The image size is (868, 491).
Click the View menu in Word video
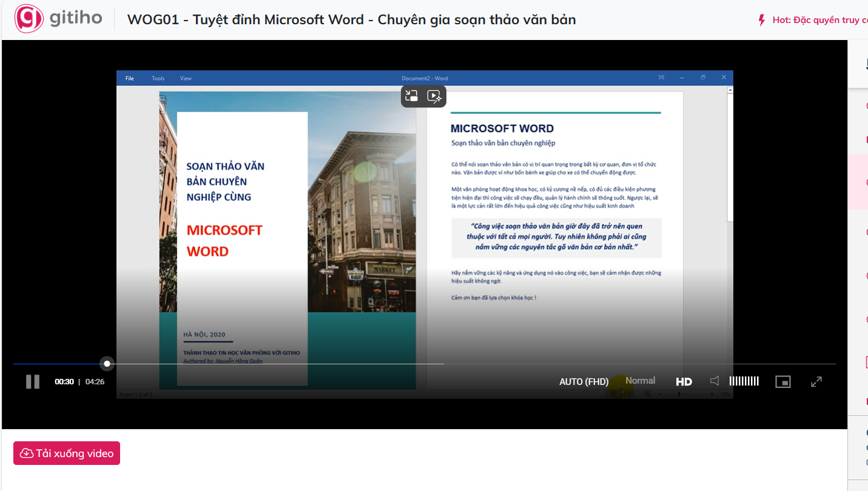pos(186,78)
